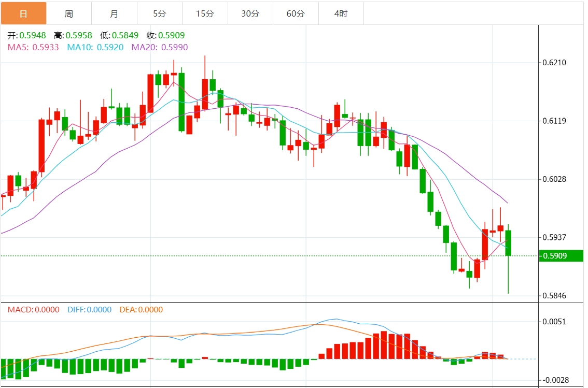Image resolution: width=588 pixels, height=388 pixels.
Task: Click the DIFF value label
Action: point(89,310)
